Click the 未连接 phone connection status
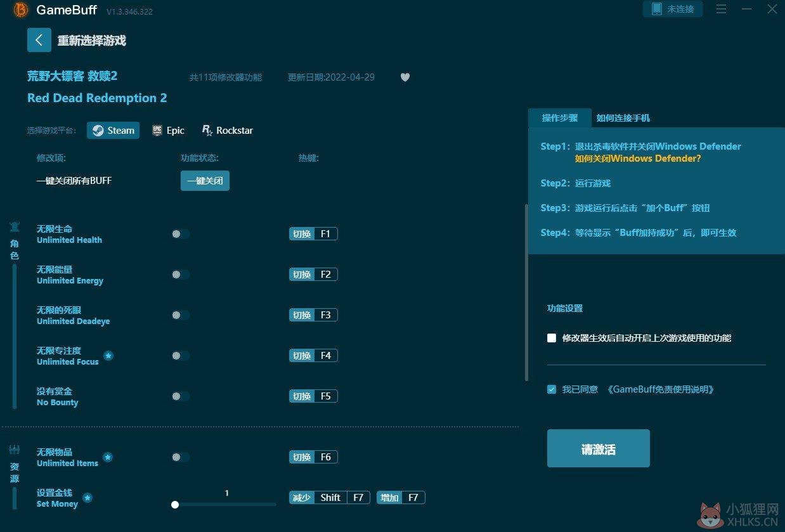Image resolution: width=785 pixels, height=532 pixels. tap(673, 9)
